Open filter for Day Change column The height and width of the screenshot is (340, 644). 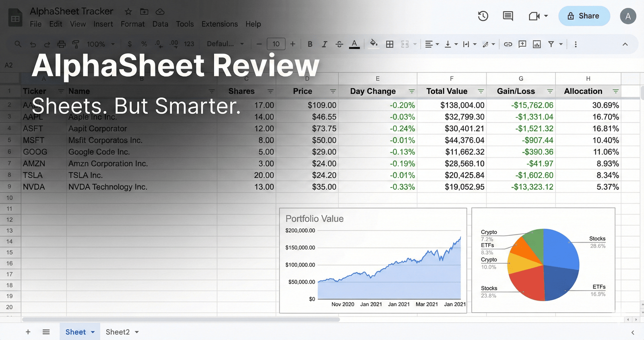(x=411, y=91)
